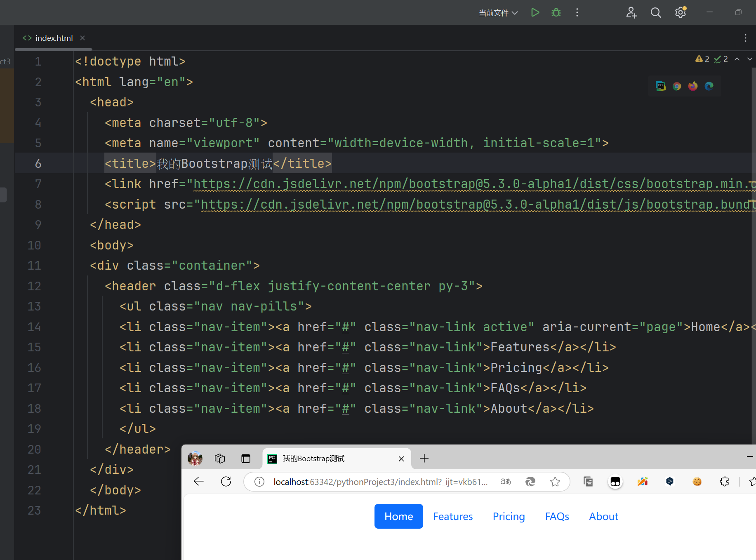Viewport: 756px width, 560px height.
Task: Close the index.html editor tab
Action: tap(82, 38)
